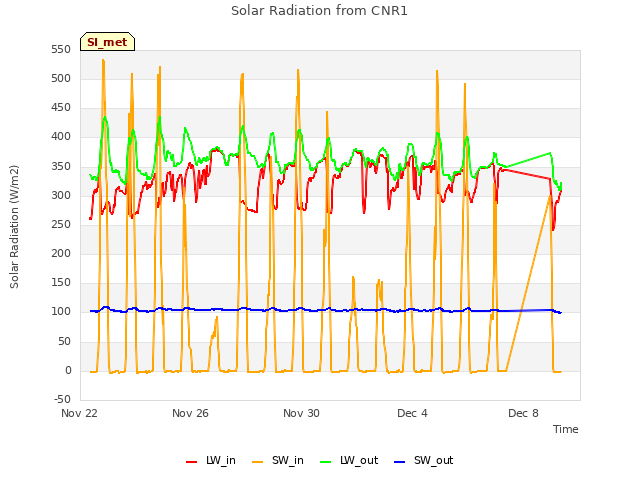Click the 200 y-axis tick label
Screen dimensions: 640x480
[x=61, y=253]
